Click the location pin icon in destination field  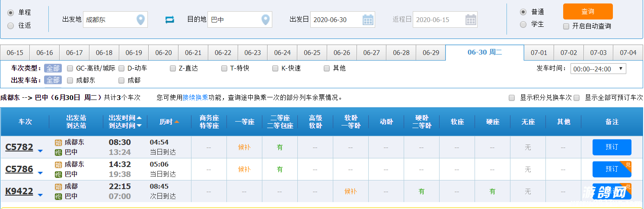265,20
